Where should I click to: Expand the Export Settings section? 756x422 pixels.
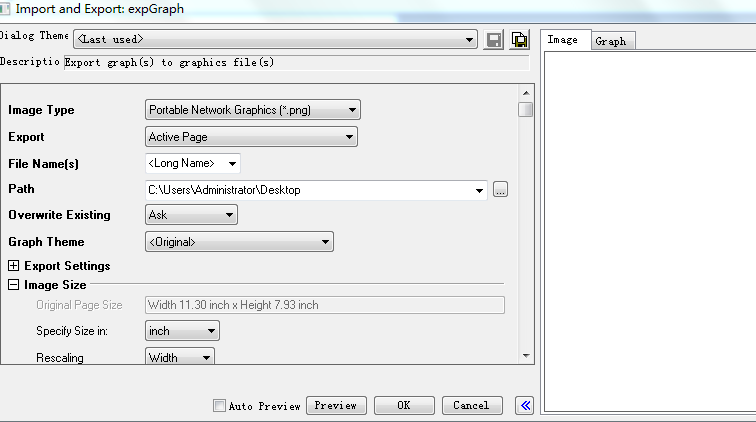[x=14, y=266]
